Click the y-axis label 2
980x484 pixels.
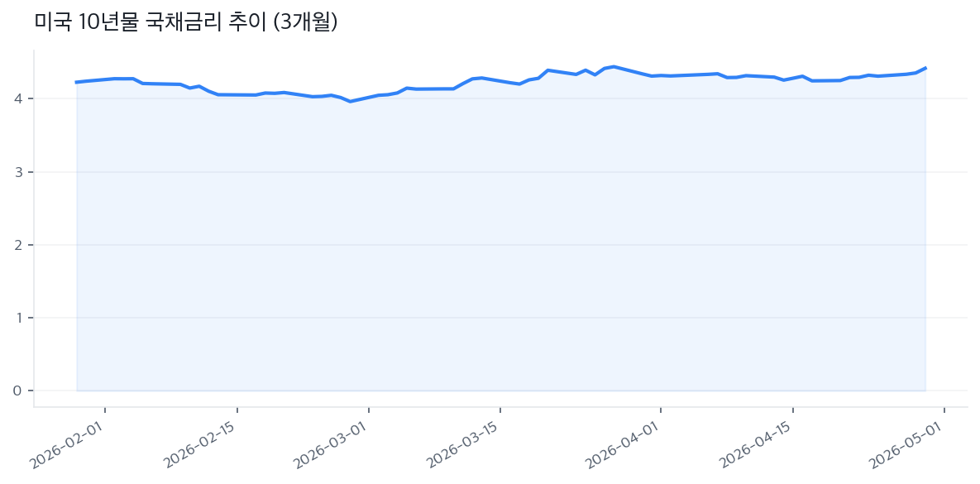click(17, 245)
